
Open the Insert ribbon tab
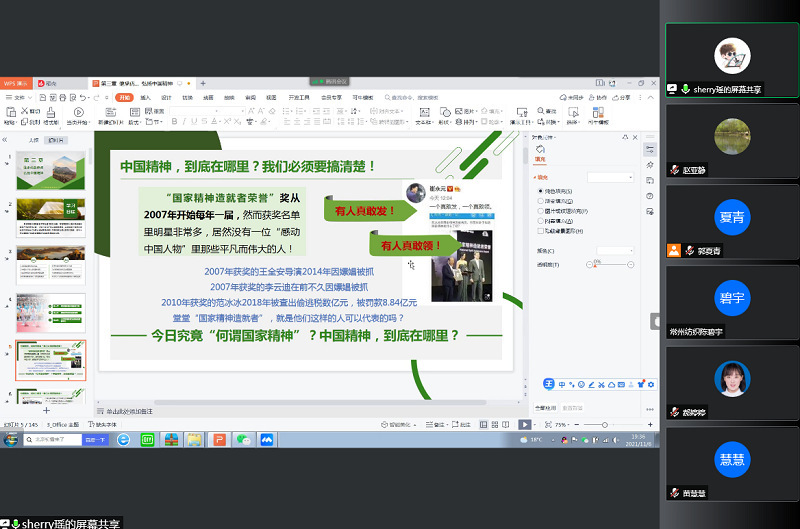tap(145, 98)
